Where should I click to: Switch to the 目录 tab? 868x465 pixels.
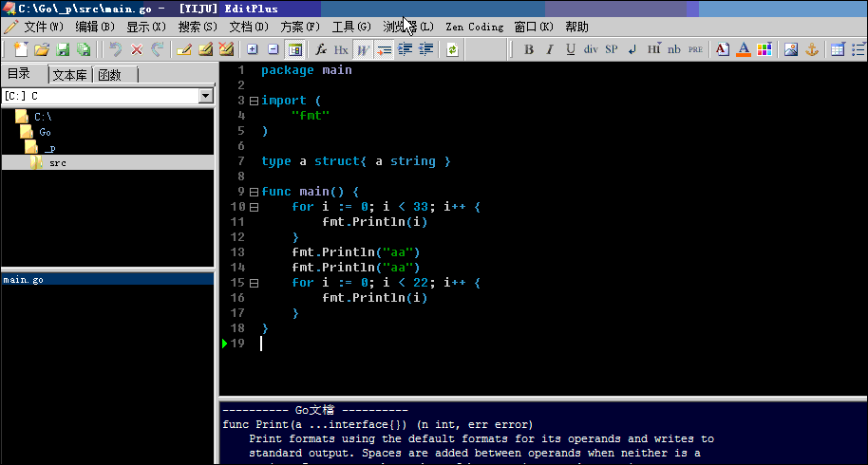pos(19,73)
